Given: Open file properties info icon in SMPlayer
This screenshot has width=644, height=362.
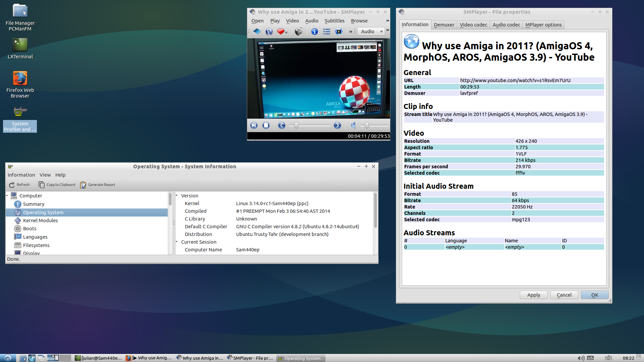Looking at the screenshot, I should (314, 32).
